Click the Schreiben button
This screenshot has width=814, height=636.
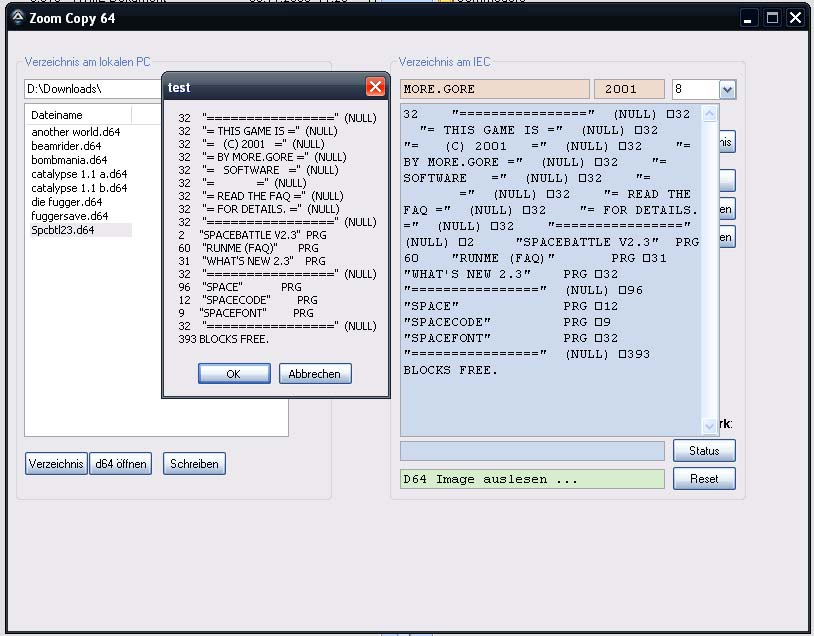[x=194, y=464]
